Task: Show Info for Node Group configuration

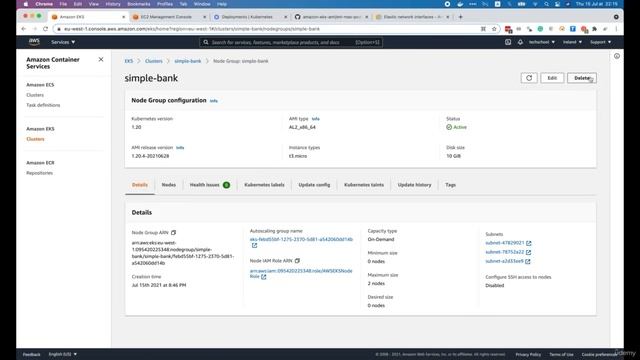Action: [x=213, y=101]
